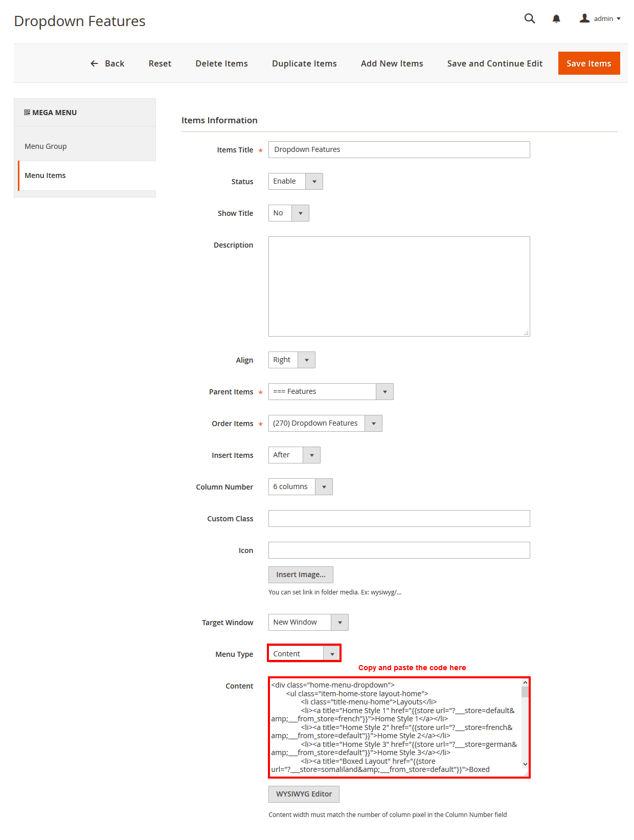Click Content textarea scroll up arrow

525,683
